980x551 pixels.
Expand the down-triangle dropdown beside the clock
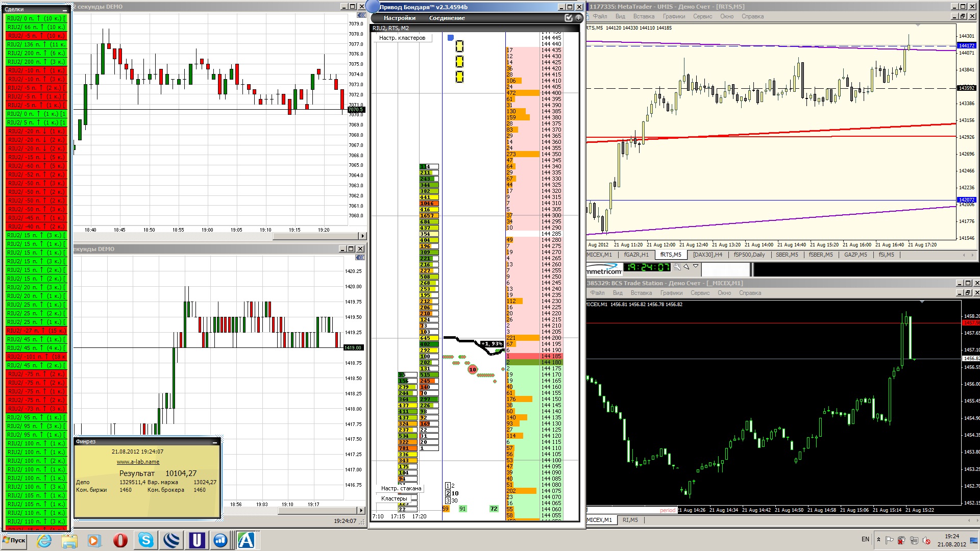695,266
